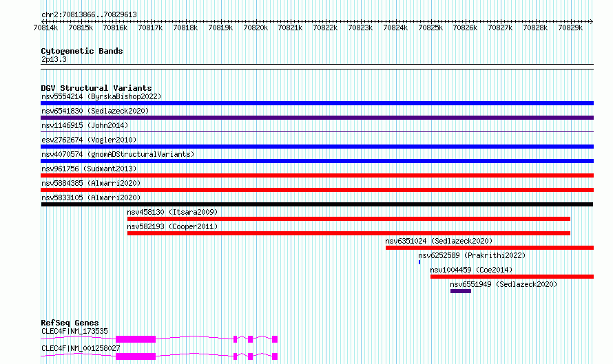Open the nsv6541830 (Sedlazeck2020) label
Screen dimensions: 613x364
pyautogui.click(x=95, y=111)
